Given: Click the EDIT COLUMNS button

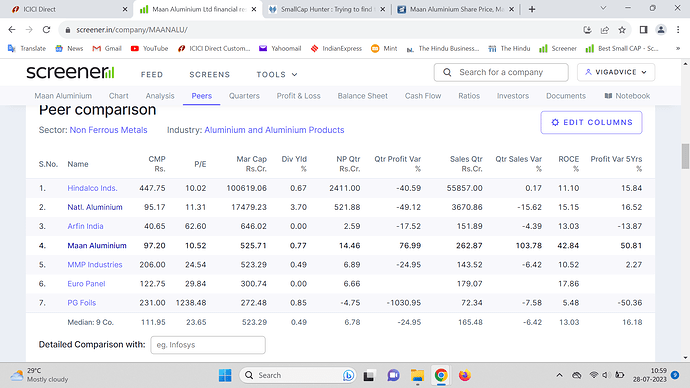Looking at the screenshot, I should pyautogui.click(x=591, y=122).
